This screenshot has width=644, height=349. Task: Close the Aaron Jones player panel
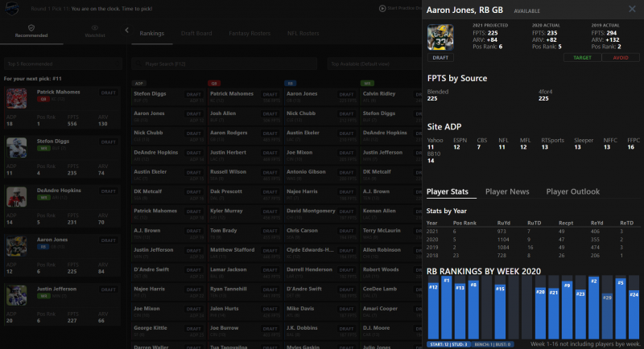coord(632,9)
